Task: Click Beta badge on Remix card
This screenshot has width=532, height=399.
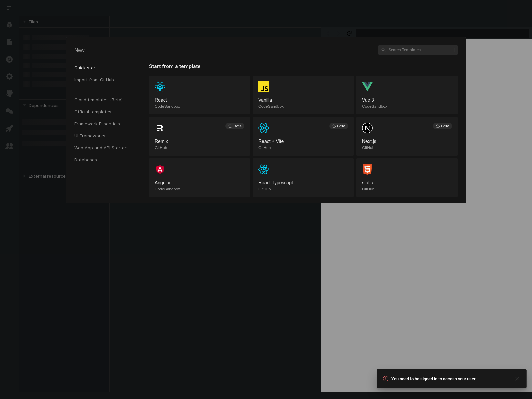Action: 235,126
